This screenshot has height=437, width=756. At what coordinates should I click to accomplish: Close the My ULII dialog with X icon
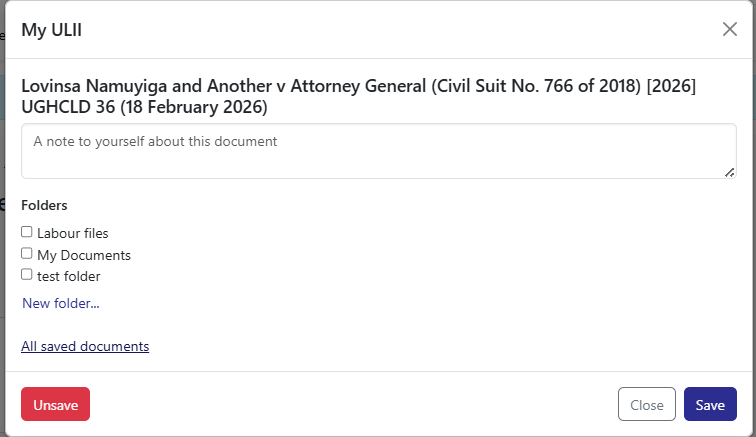(x=730, y=29)
